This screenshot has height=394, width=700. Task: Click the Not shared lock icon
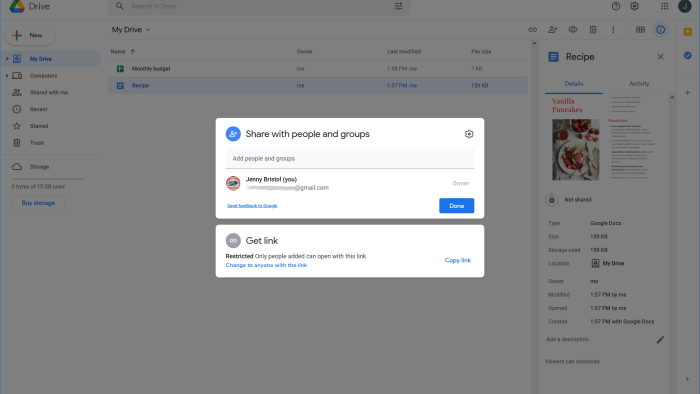552,199
